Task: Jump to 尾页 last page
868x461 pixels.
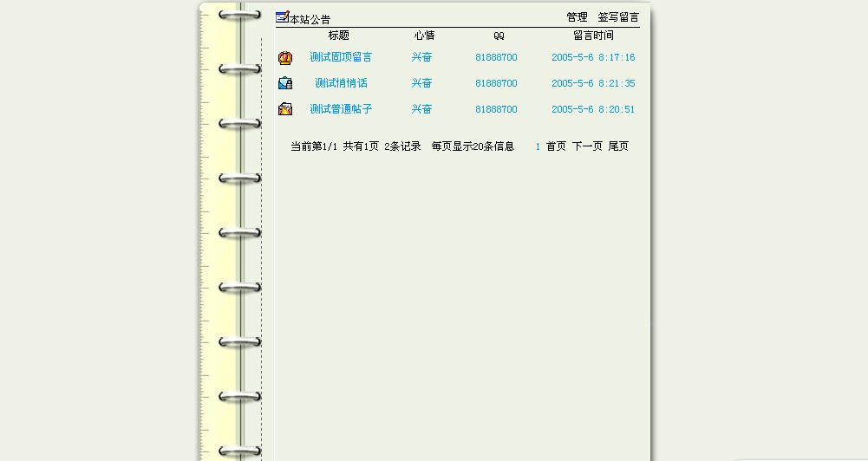Action: coord(619,146)
